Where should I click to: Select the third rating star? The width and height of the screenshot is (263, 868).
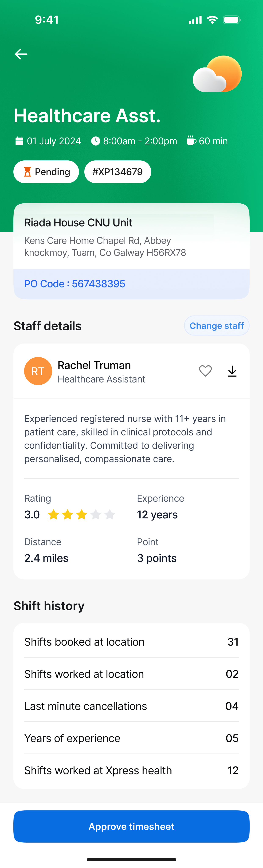[x=82, y=515]
